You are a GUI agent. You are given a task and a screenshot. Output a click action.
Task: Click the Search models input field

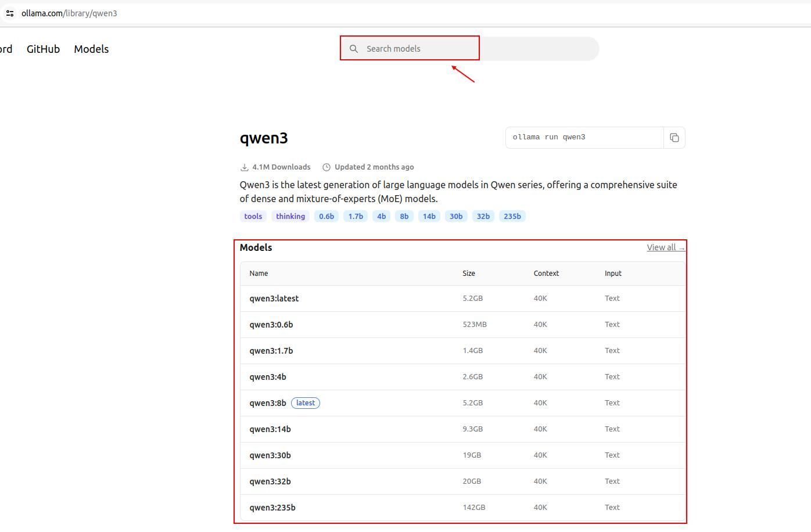(x=469, y=49)
